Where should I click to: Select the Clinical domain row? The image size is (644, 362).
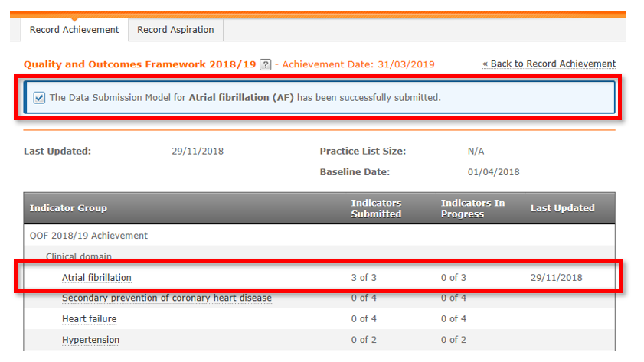[319, 256]
